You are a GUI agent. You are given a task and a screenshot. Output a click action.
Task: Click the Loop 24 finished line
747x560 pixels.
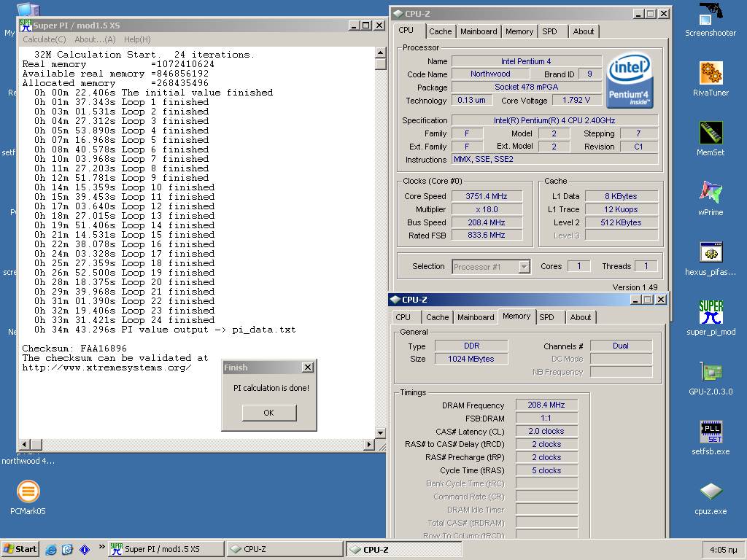[x=124, y=320]
